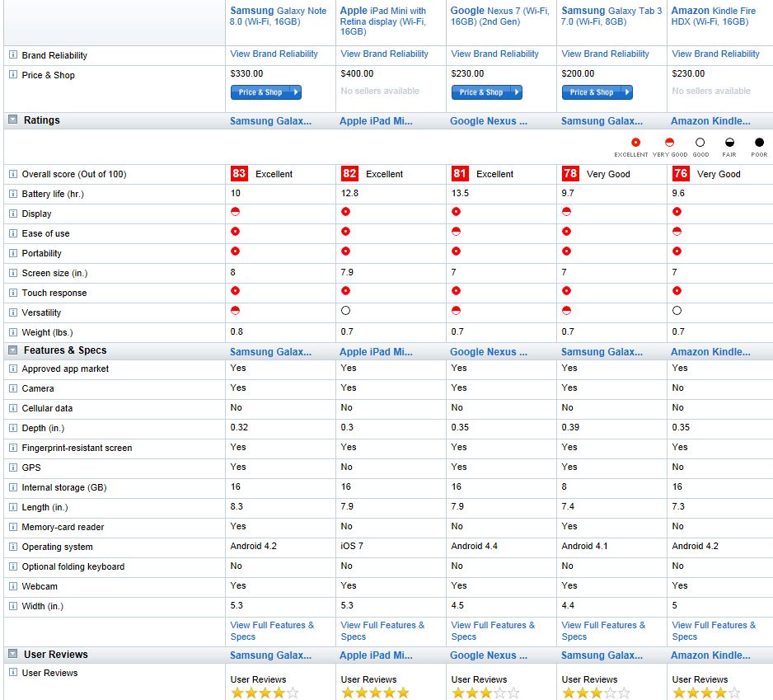Image resolution: width=773 pixels, height=700 pixels.
Task: Click info icon next to Webcam
Action: point(13,586)
